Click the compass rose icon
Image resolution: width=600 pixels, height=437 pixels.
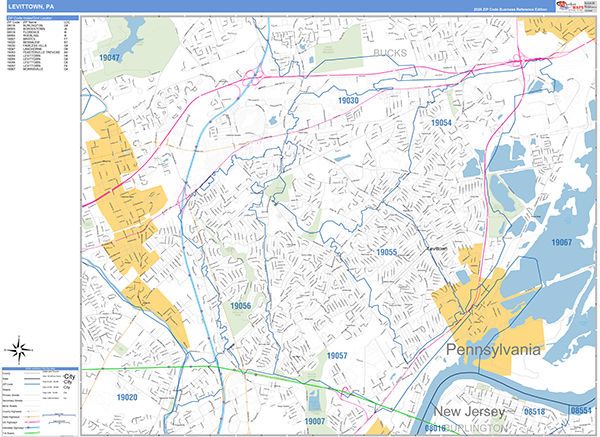coord(18,350)
